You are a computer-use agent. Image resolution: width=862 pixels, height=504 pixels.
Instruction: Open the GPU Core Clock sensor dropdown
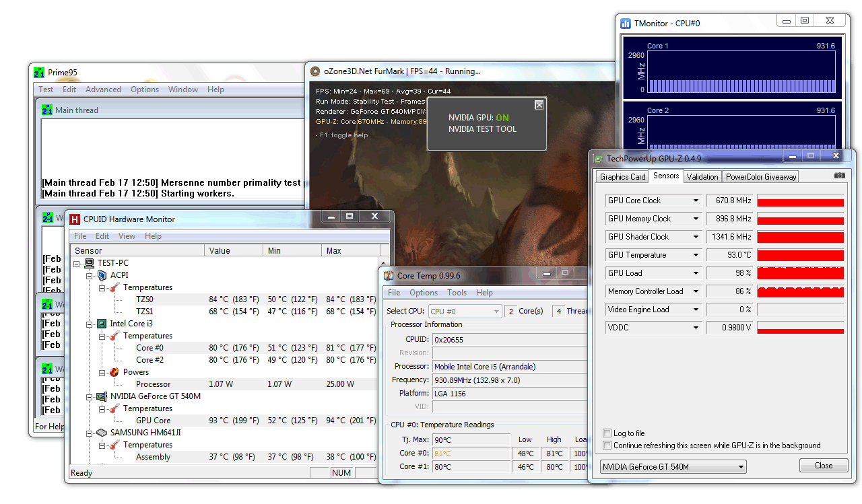[x=696, y=201]
